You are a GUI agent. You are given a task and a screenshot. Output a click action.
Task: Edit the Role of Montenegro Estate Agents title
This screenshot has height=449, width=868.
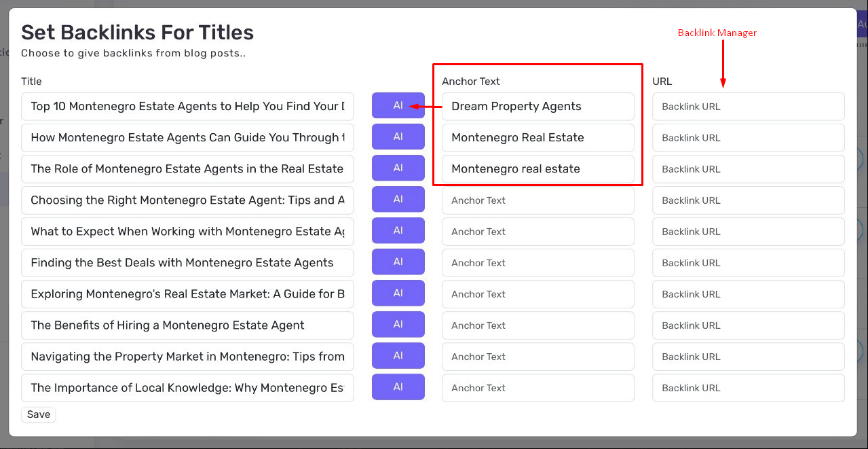point(187,169)
